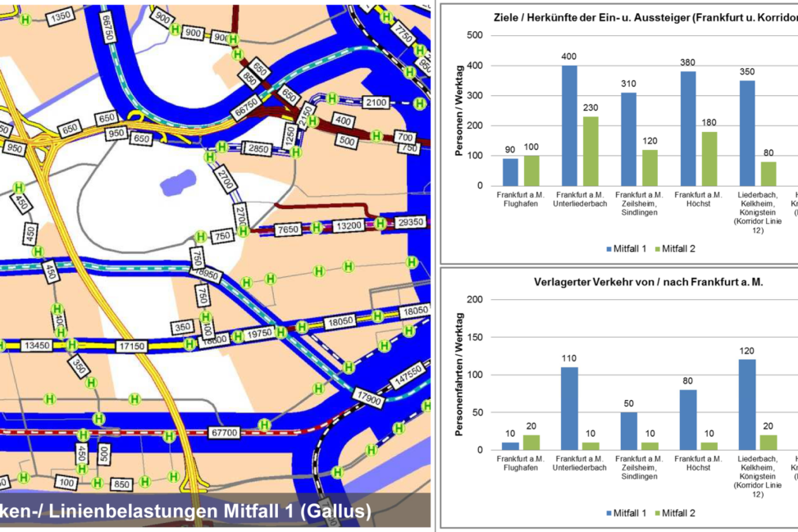Click the 380 bar for Frankfurt Höchst
Image resolution: width=798 pixels, height=532 pixels.
point(687,128)
